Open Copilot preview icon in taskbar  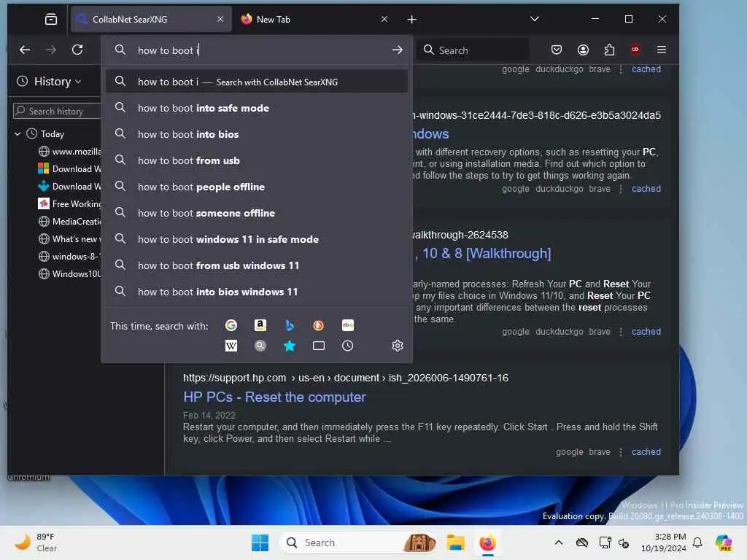pyautogui.click(x=724, y=542)
